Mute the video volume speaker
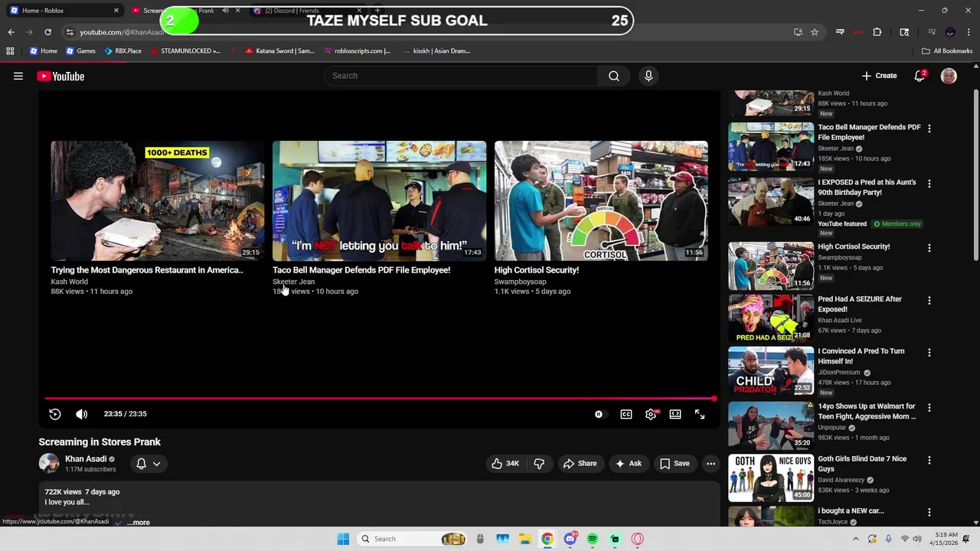This screenshot has height=551, width=980. [82, 414]
